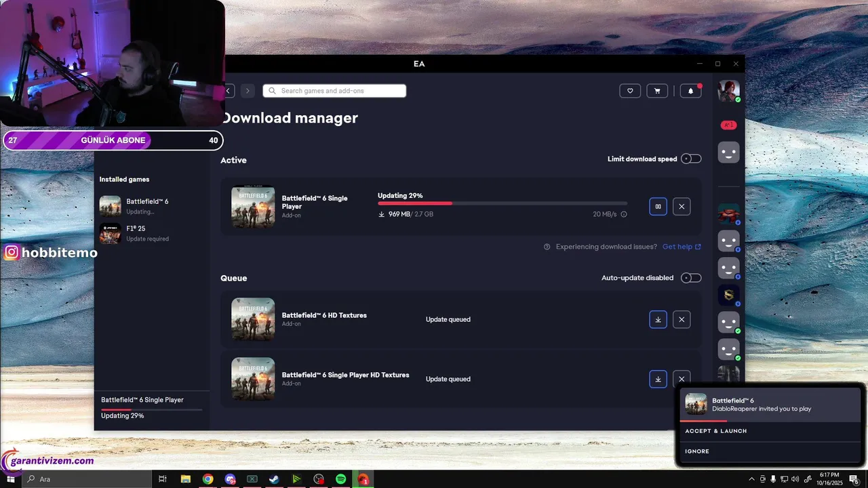Click the Battlefield 6 Single Player title
This screenshot has width=868, height=488.
[x=315, y=202]
